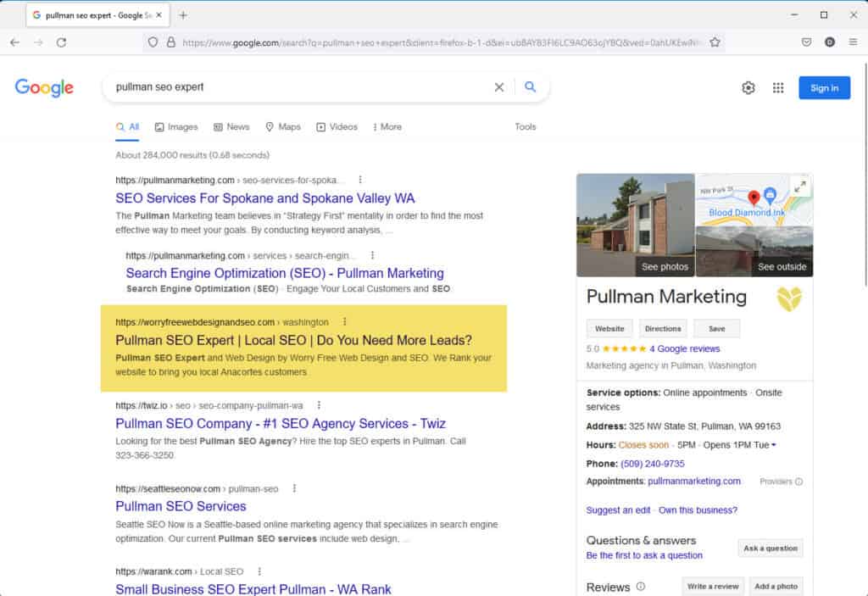Open Google settings gear

[748, 87]
